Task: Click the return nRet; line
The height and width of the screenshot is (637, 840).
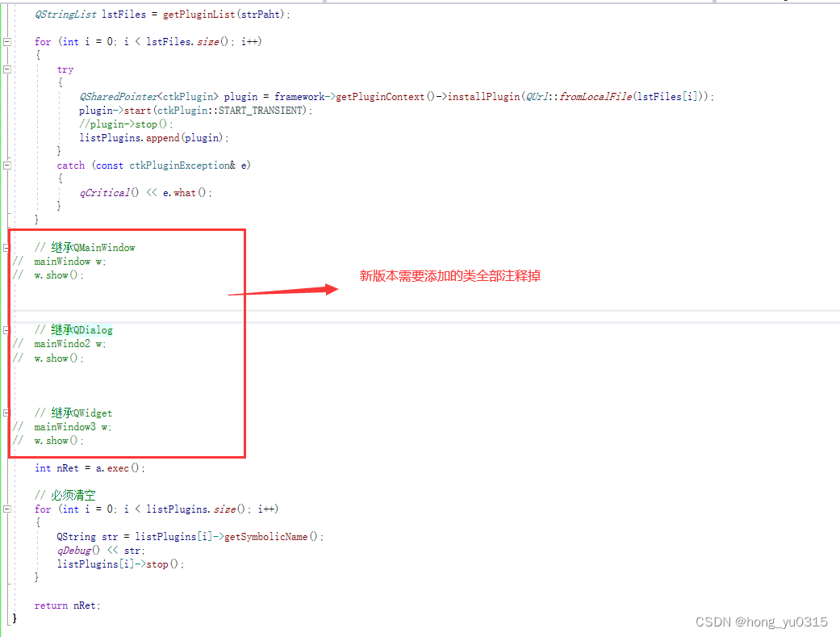Action: coord(68,606)
